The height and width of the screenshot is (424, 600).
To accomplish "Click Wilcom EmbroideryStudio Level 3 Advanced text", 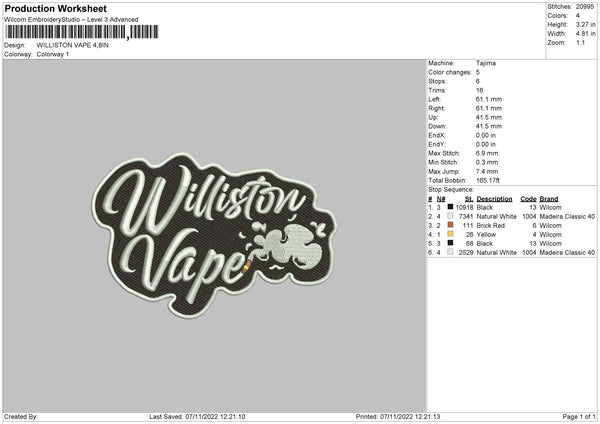I will point(71,20).
